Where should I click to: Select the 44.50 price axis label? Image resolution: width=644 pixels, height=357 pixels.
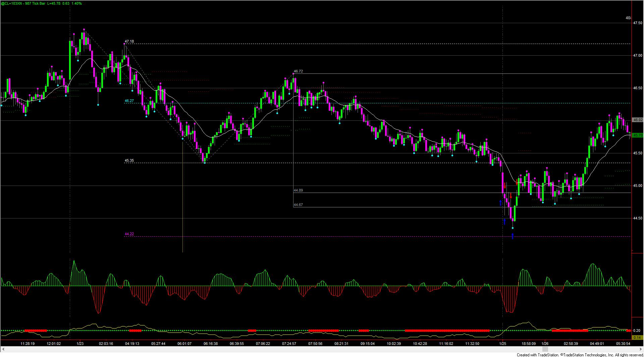pyautogui.click(x=638, y=218)
